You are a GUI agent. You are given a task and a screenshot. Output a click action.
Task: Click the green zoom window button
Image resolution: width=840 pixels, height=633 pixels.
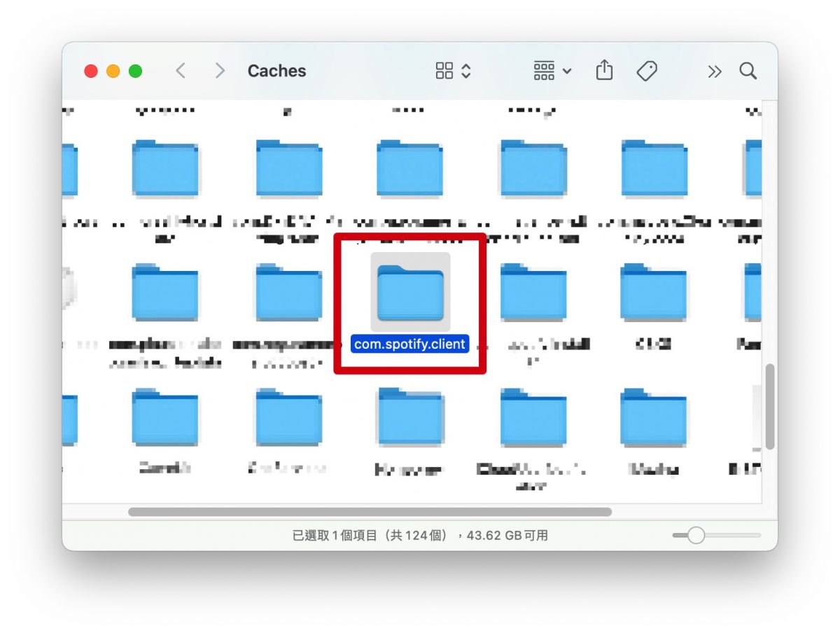click(x=135, y=71)
